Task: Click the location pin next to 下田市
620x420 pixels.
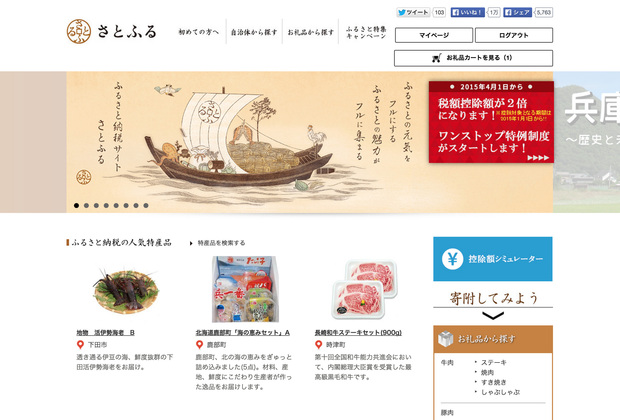Action: tap(80, 345)
